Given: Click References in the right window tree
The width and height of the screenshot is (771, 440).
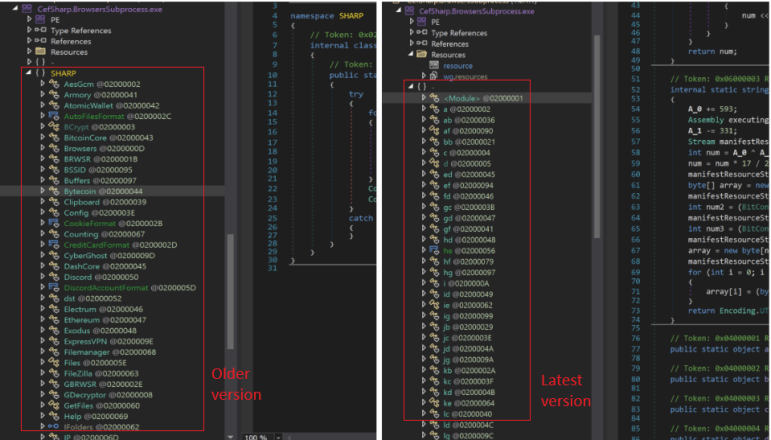Looking at the screenshot, I should coord(449,44).
